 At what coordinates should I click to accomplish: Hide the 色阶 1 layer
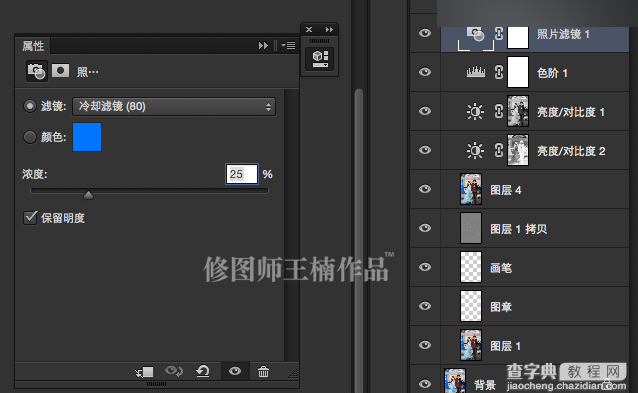coord(425,72)
